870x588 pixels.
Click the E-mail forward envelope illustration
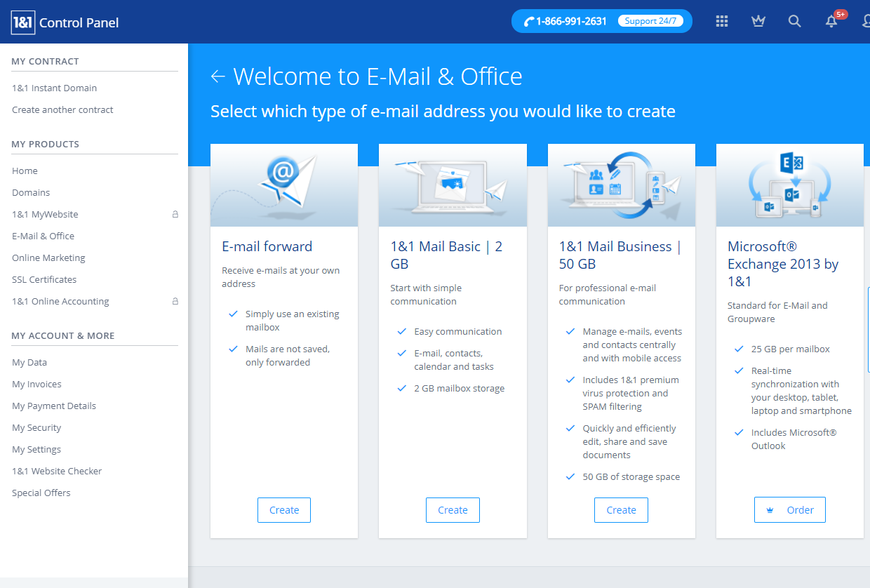(x=284, y=185)
